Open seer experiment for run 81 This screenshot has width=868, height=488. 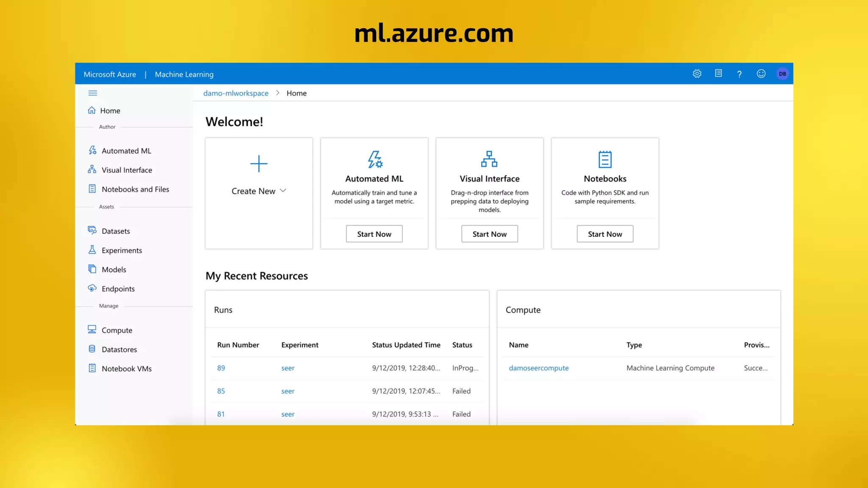(288, 414)
